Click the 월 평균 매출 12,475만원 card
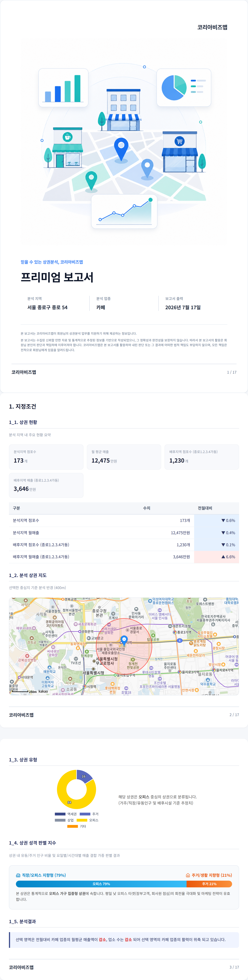This screenshot has width=248, height=980. coord(124,457)
